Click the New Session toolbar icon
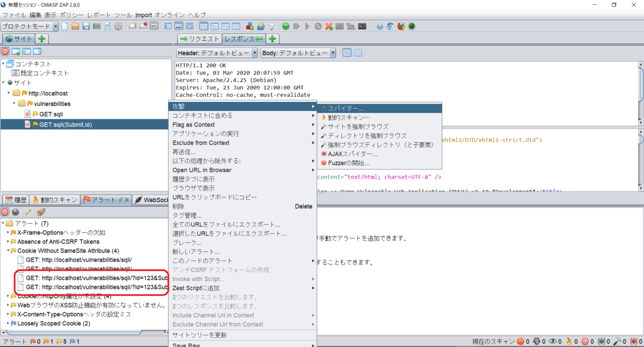The image size is (644, 347). click(x=65, y=26)
